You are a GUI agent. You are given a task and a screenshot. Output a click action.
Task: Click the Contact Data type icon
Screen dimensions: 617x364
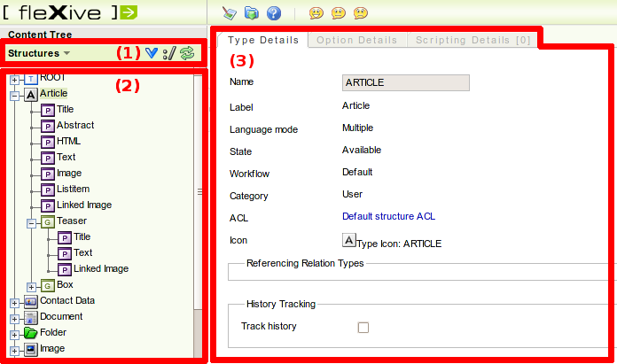tap(31, 302)
